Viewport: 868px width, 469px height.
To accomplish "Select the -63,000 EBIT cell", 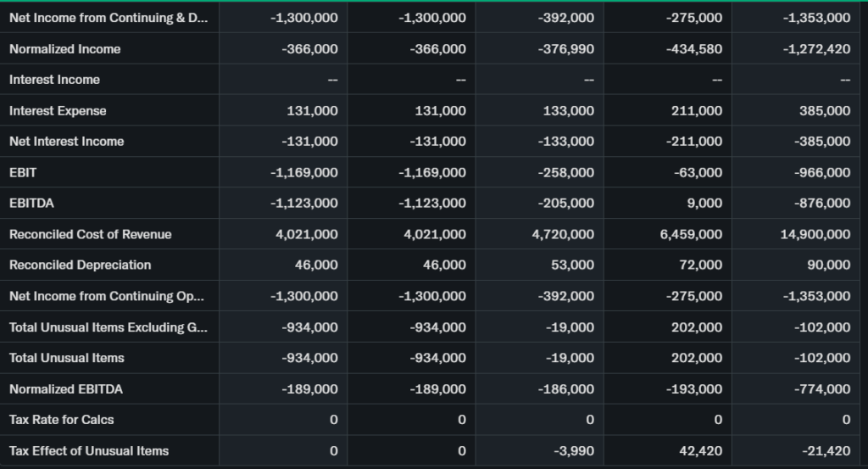I will [700, 172].
